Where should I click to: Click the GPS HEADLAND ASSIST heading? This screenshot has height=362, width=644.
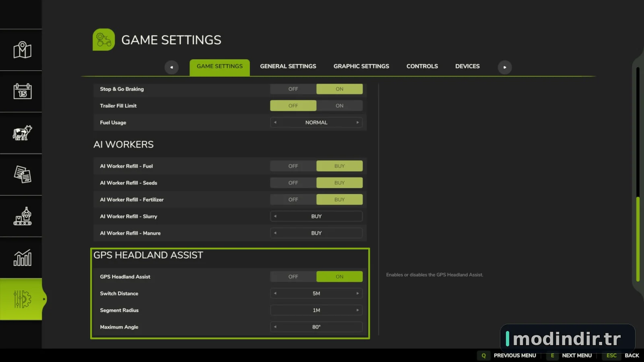pyautogui.click(x=148, y=255)
